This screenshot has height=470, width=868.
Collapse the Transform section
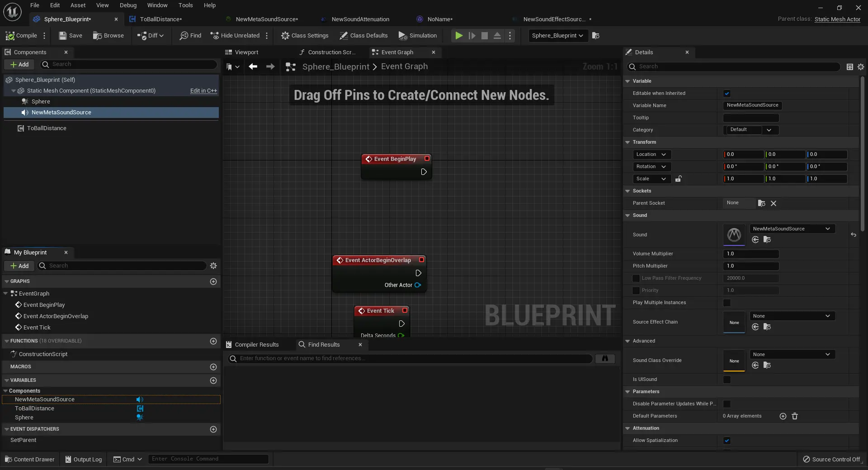(x=627, y=142)
